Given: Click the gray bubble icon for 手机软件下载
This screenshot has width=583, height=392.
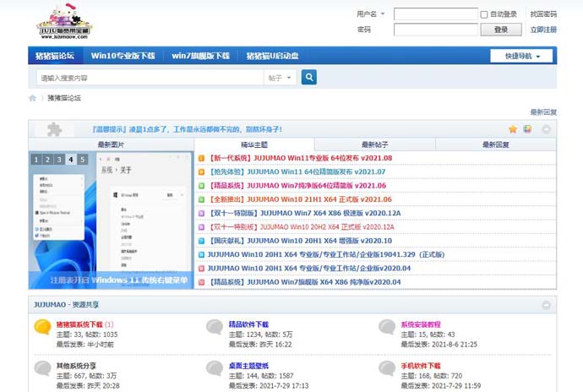Looking at the screenshot, I should 387,368.
